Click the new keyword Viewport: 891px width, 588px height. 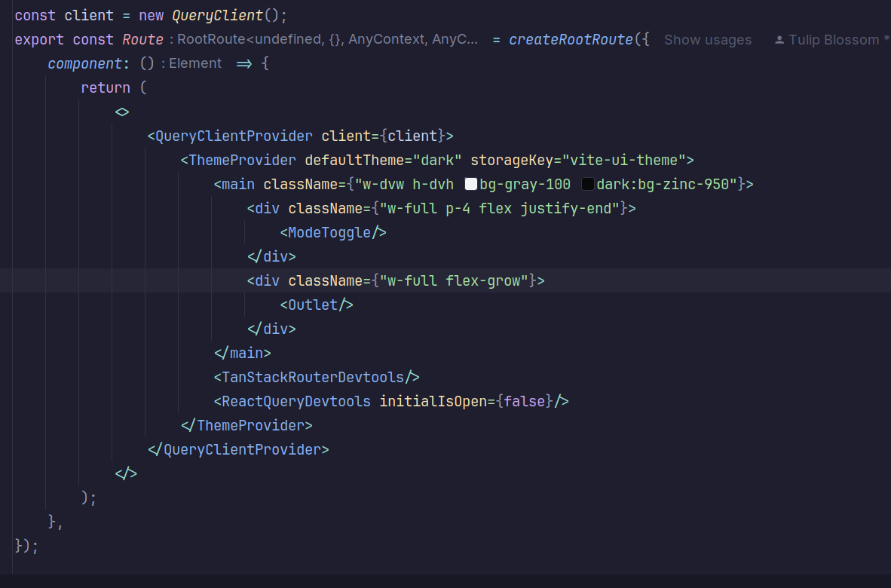[152, 15]
